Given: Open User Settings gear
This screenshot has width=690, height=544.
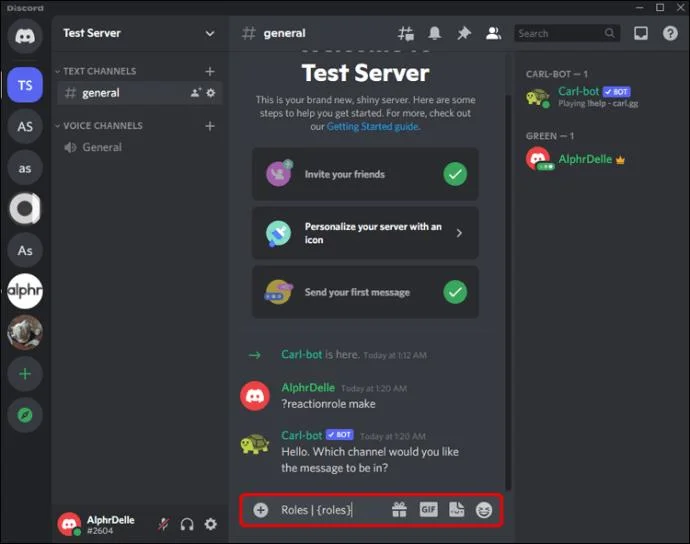Looking at the screenshot, I should coord(211,524).
